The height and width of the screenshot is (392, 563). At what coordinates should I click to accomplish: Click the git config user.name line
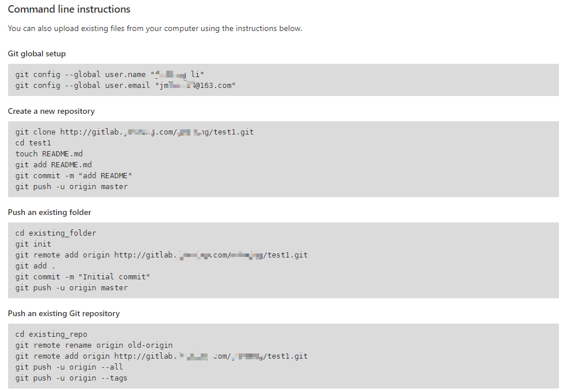click(109, 74)
